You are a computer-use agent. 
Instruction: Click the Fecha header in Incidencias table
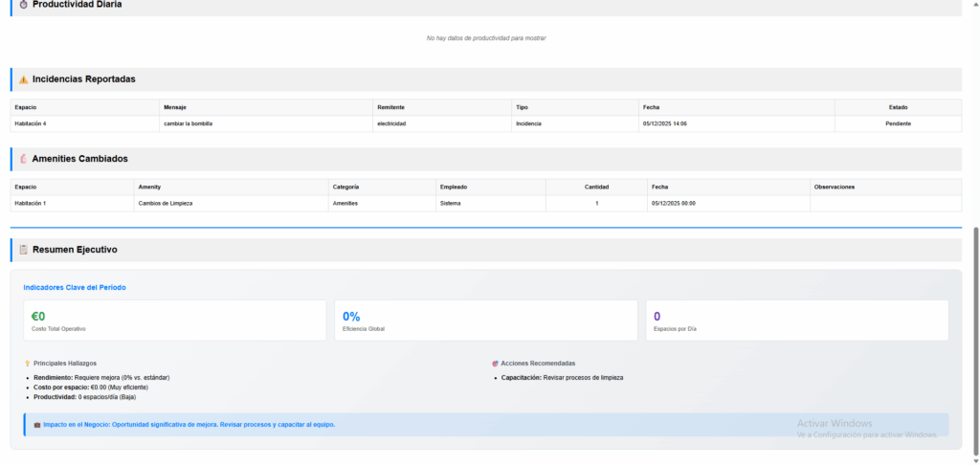point(651,107)
